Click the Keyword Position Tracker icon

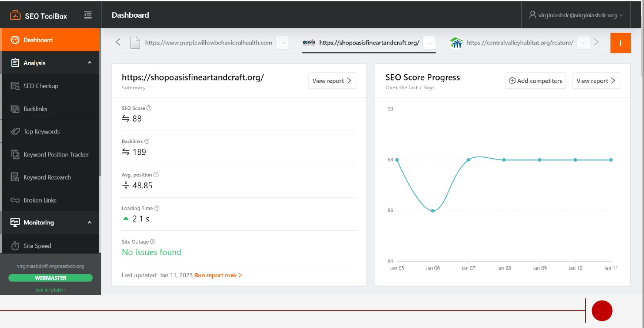pyautogui.click(x=15, y=155)
